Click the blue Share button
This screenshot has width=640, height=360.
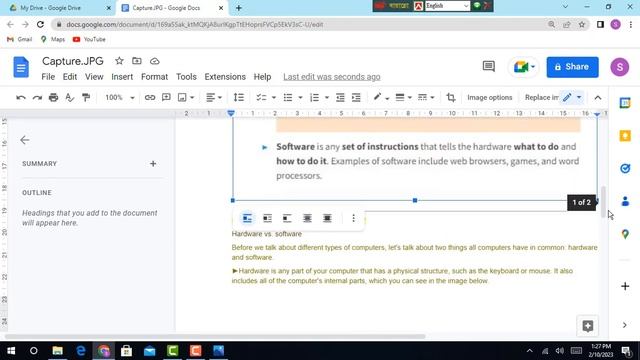tap(572, 67)
